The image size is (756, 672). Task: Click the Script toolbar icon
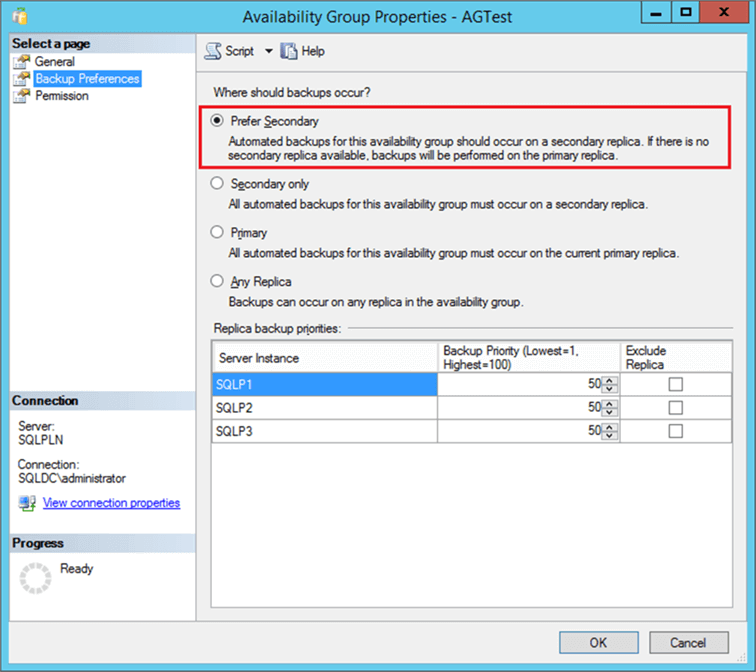(213, 51)
